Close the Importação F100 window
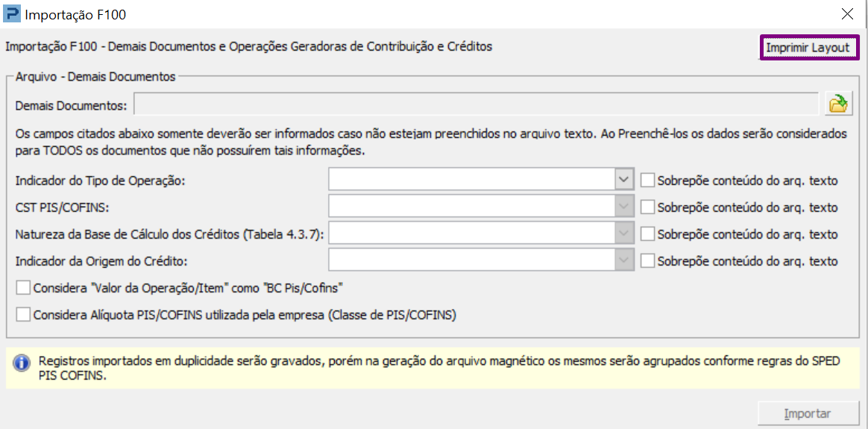 847,13
